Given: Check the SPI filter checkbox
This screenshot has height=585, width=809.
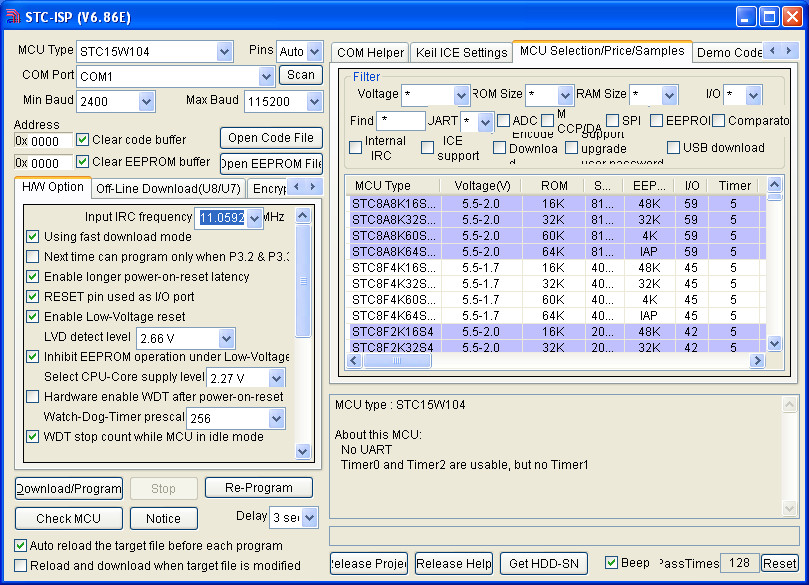Looking at the screenshot, I should tap(612, 120).
